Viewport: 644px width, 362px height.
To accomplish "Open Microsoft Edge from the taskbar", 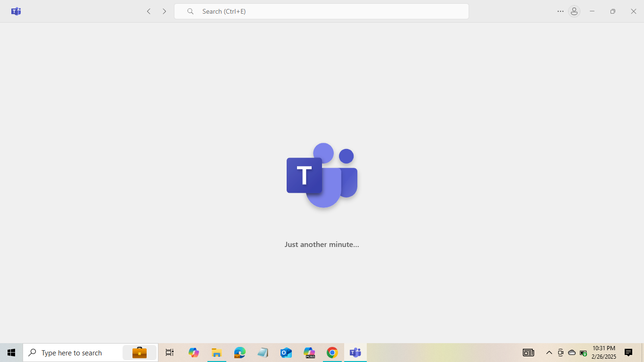I will 240,353.
